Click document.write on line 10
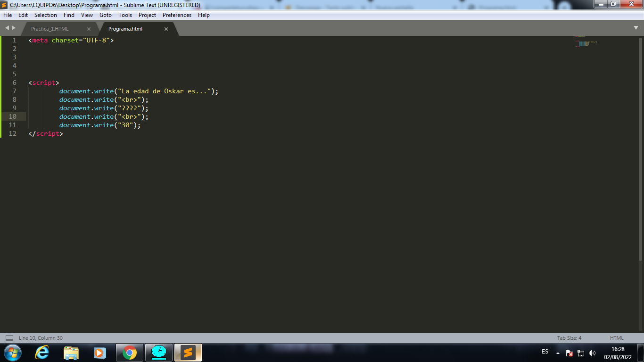This screenshot has width=644, height=362. click(87, 116)
